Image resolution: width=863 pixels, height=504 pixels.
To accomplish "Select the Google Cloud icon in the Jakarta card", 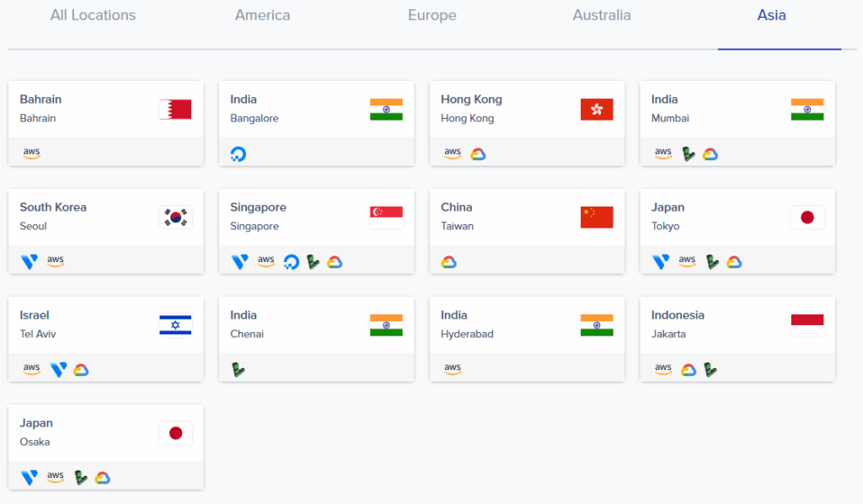I will coord(689,369).
